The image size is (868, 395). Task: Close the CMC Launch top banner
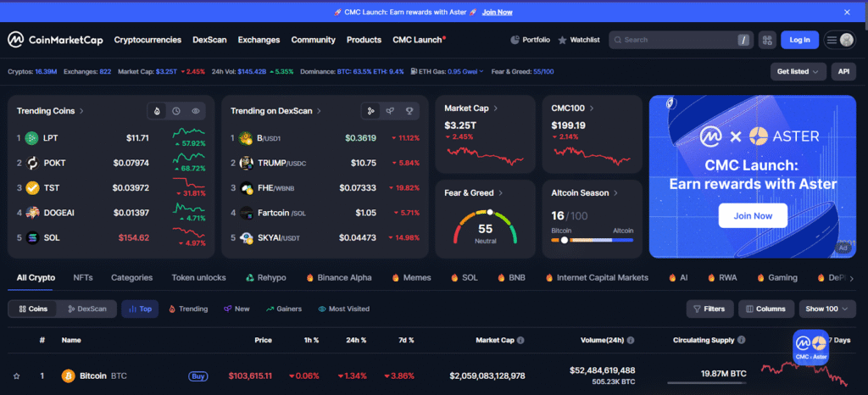pos(847,12)
